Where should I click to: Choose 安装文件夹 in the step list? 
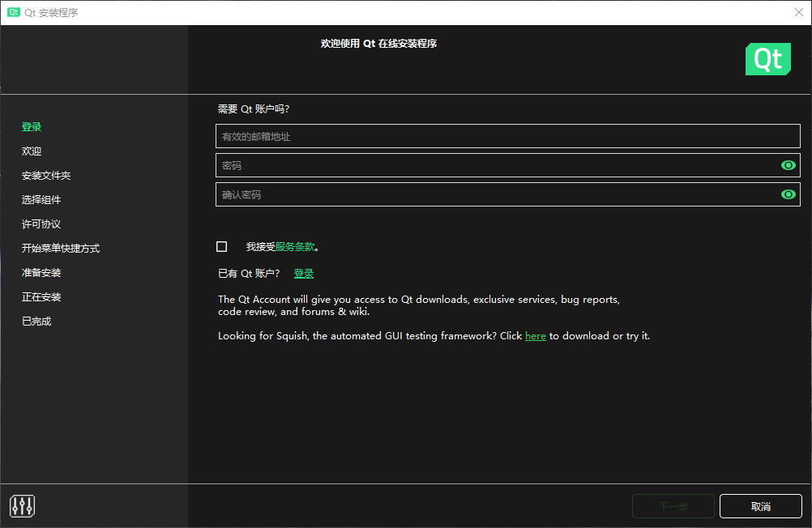46,176
